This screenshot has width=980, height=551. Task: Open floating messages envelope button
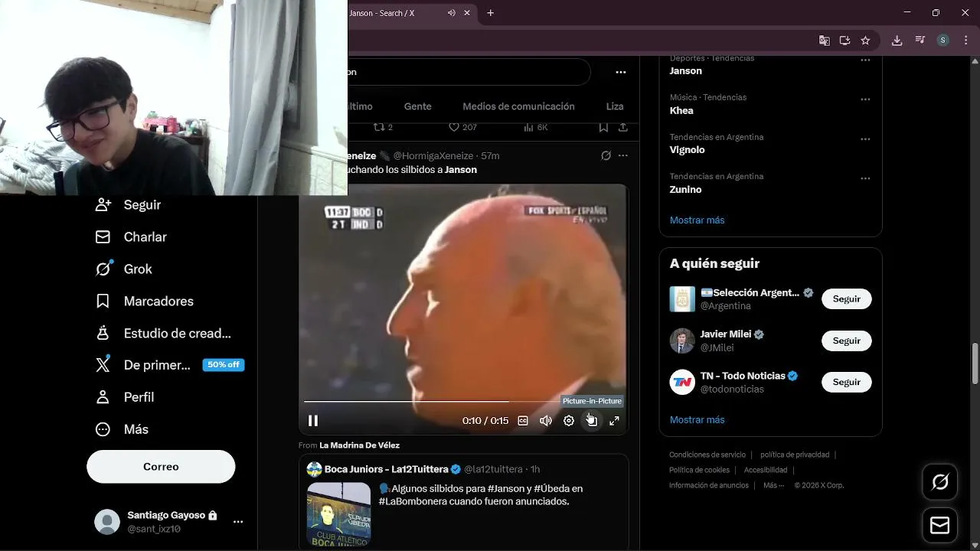[939, 526]
